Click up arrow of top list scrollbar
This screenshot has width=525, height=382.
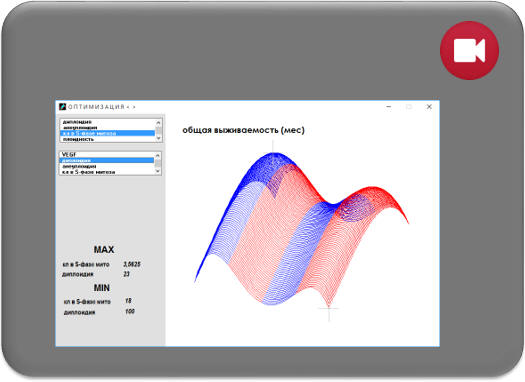pos(158,123)
